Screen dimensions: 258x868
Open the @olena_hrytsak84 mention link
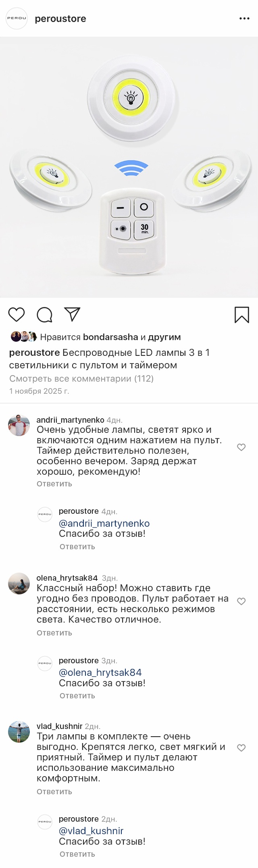coord(100,673)
